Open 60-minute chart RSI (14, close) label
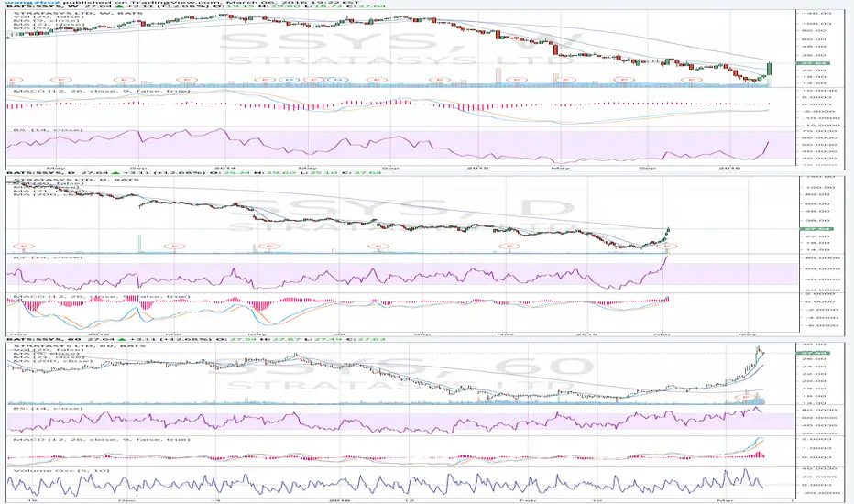Screen dimensions: 854x504 tap(48, 408)
